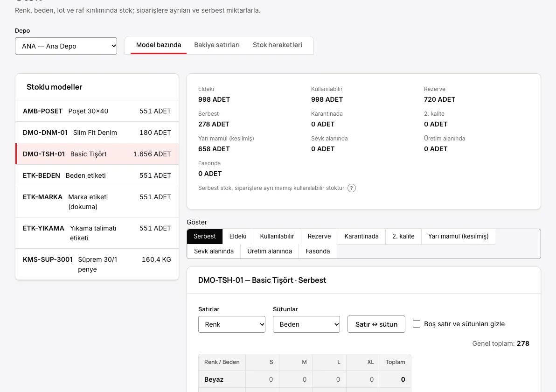This screenshot has height=392, width=556.
Task: Click the DMO-TSH-01 — Basic Tişört · Serbest title
Action: click(x=262, y=280)
